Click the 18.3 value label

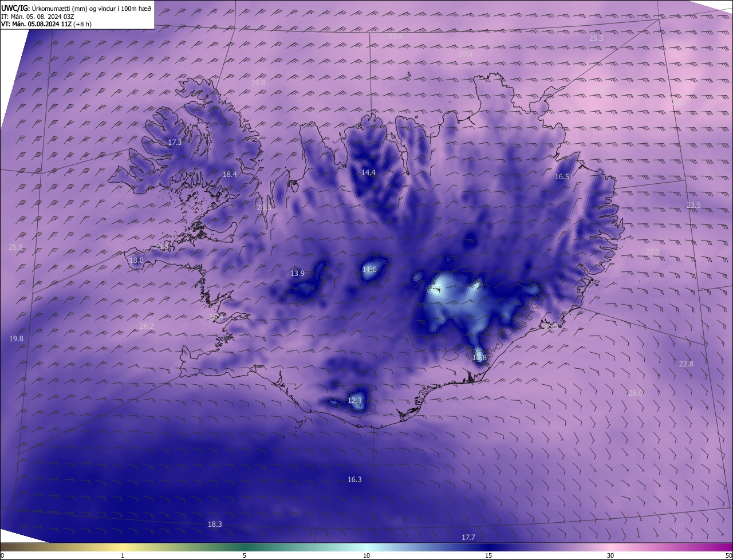coord(215,524)
